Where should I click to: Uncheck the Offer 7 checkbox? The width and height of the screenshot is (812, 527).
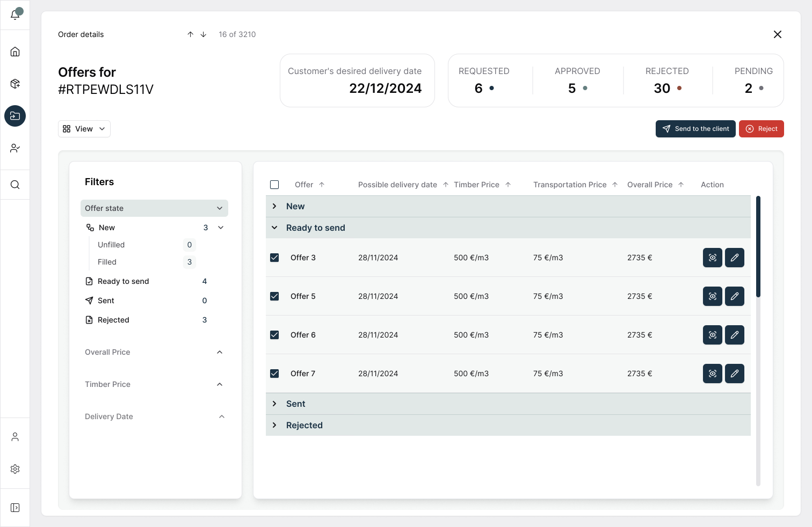(x=274, y=374)
